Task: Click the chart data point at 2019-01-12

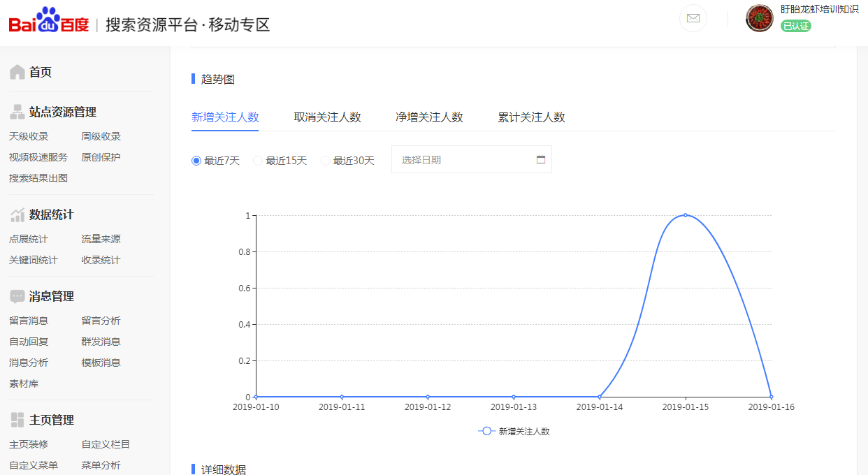Action: pyautogui.click(x=428, y=397)
